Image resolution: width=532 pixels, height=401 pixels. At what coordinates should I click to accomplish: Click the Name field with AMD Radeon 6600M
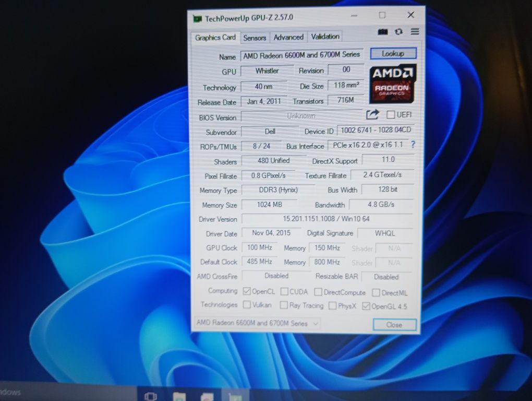(301, 55)
